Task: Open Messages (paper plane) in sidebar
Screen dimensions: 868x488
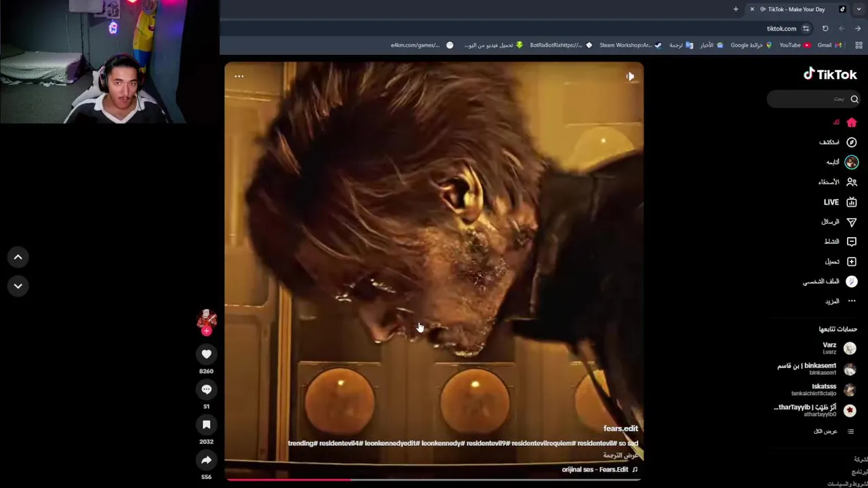Action: click(839, 222)
